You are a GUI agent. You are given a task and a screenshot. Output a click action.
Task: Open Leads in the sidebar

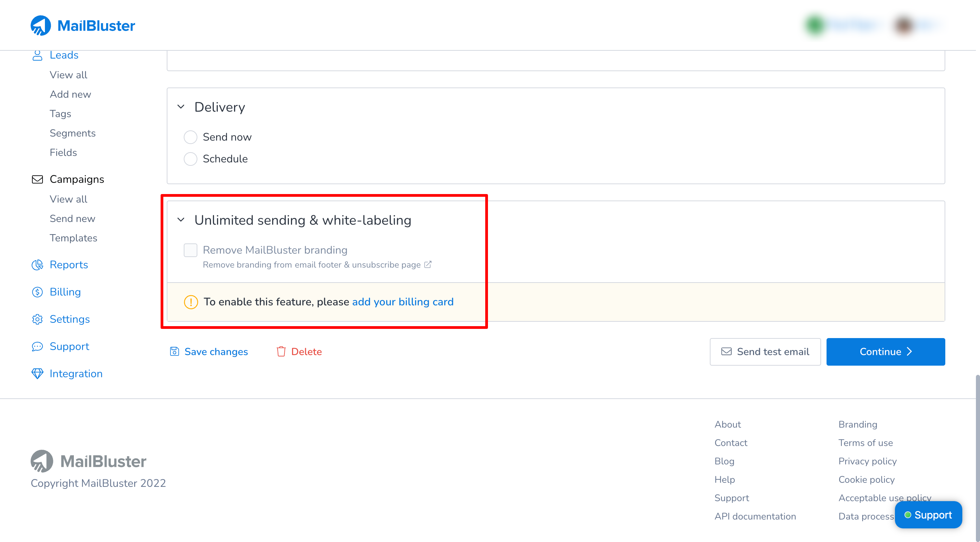click(x=64, y=55)
